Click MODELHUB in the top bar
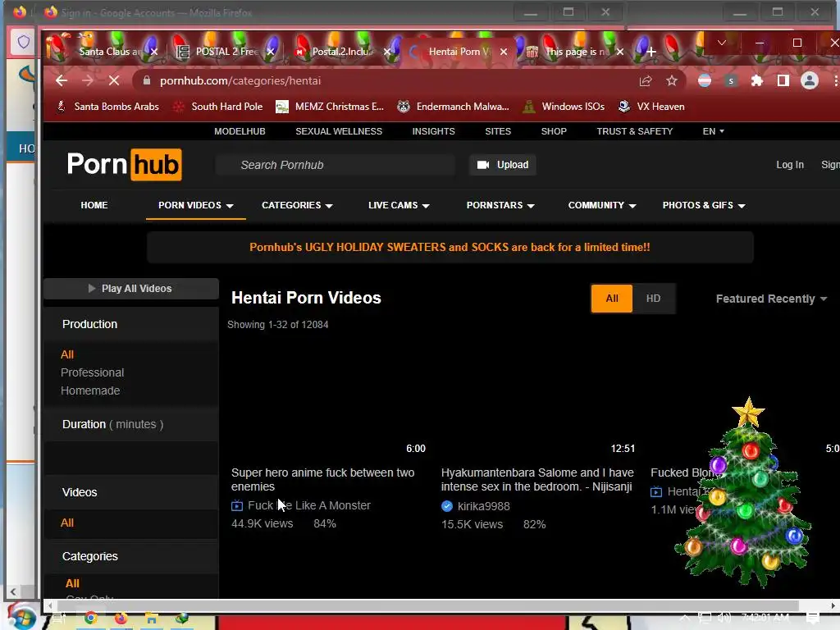840x630 pixels. [240, 131]
